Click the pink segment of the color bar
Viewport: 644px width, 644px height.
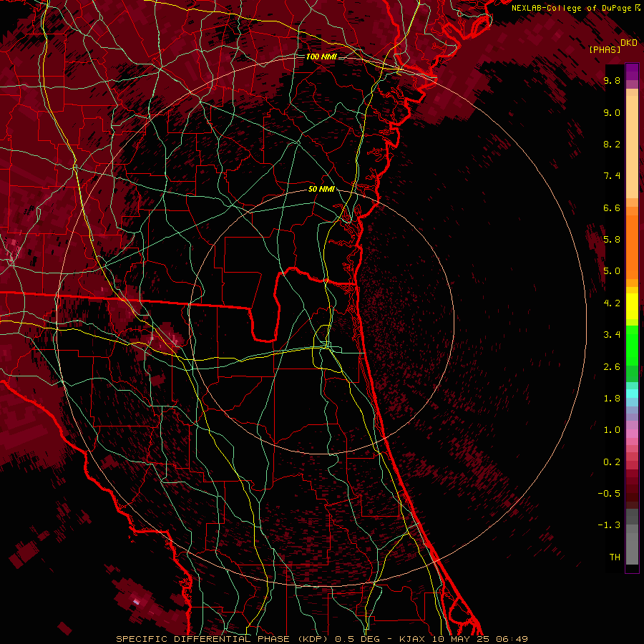(x=632, y=432)
